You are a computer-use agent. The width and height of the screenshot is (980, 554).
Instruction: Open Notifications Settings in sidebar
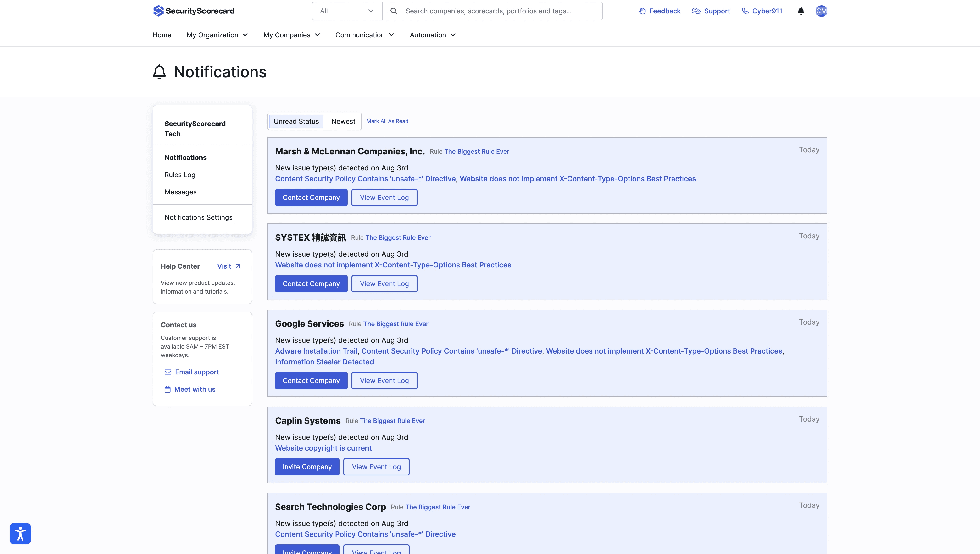198,217
